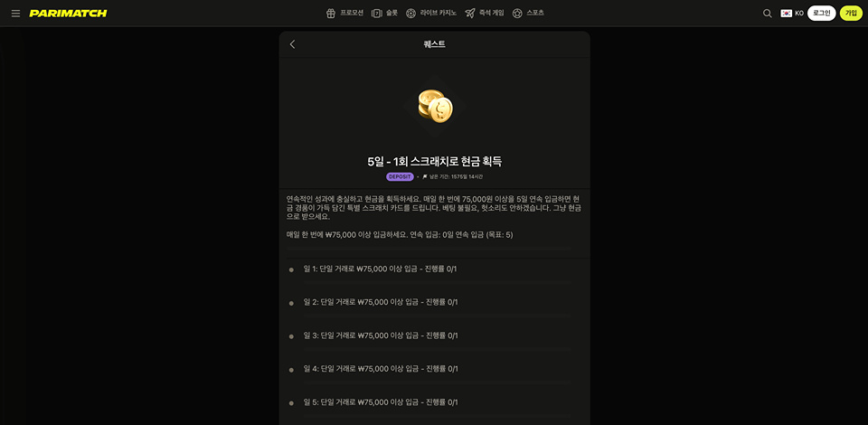This screenshot has width=868, height=425.
Task: Open the 프로모션 menu item
Action: click(352, 13)
